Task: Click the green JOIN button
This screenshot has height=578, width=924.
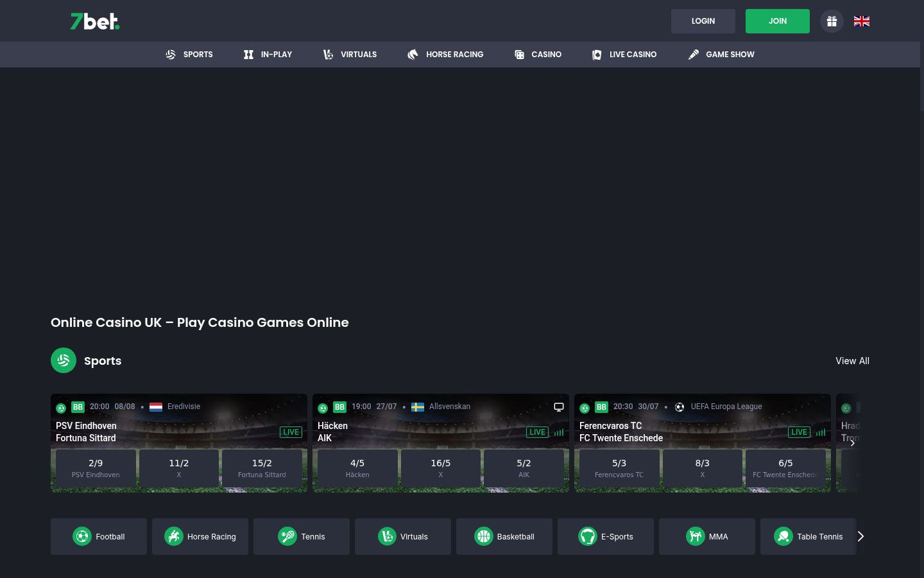Action: [778, 21]
